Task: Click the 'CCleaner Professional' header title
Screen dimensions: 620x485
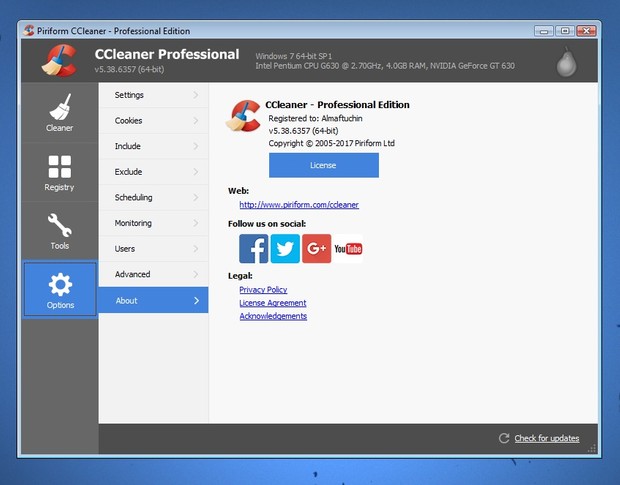Action: click(167, 54)
